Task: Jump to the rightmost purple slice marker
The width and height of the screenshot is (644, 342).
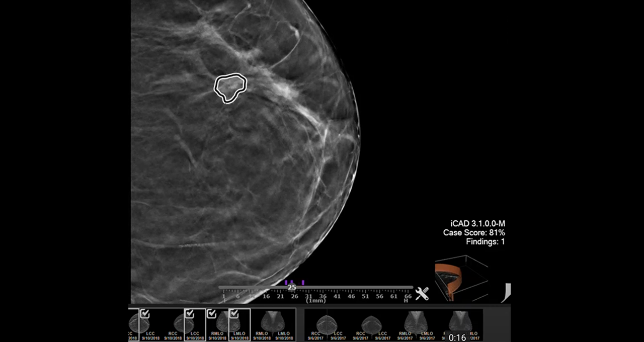Action: click(303, 283)
